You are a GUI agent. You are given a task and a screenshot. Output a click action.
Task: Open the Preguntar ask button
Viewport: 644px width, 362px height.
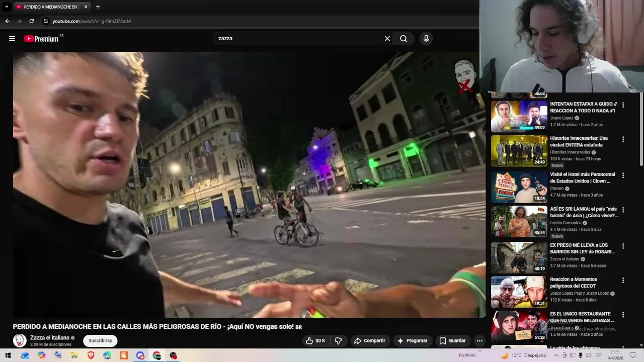coord(412,341)
